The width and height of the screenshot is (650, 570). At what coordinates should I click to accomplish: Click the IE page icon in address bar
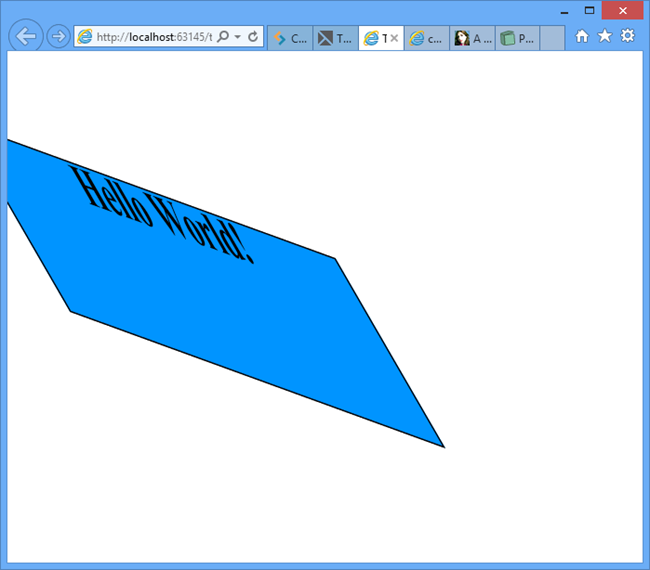(85, 37)
